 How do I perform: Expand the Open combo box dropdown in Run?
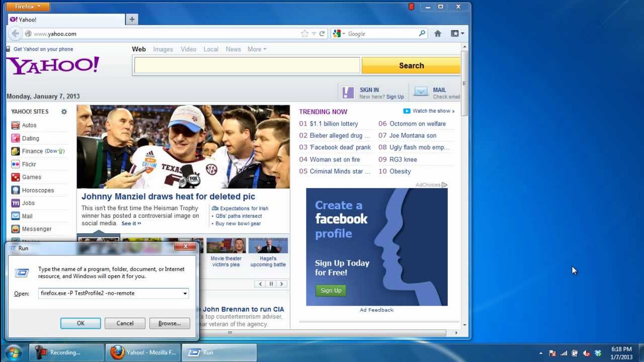pos(185,293)
